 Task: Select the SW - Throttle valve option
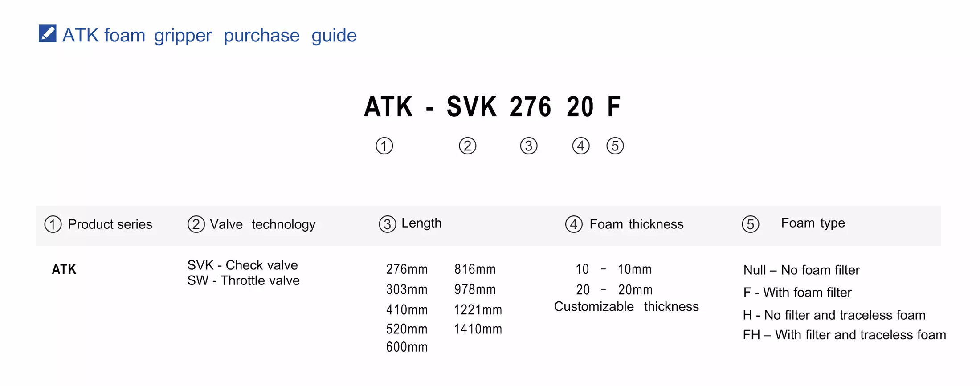point(243,281)
